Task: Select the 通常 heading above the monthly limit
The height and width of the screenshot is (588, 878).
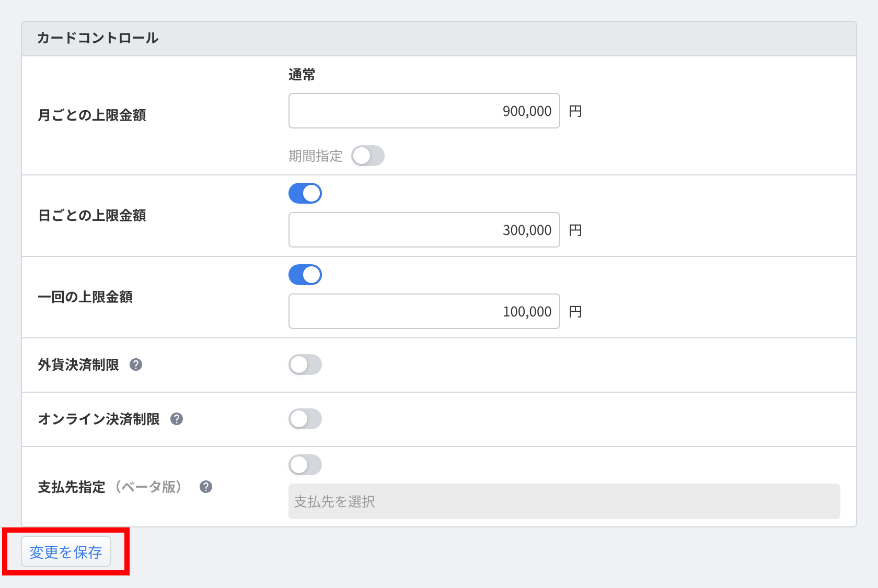Action: tap(302, 75)
